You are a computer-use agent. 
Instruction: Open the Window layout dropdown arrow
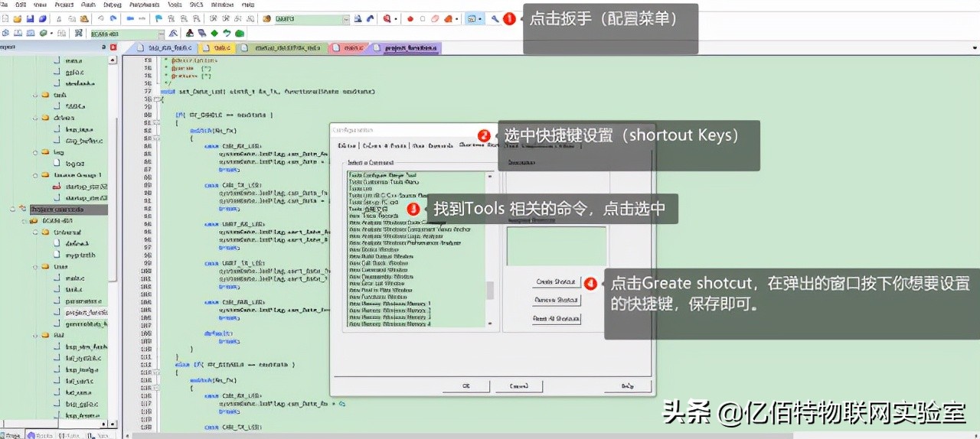480,18
